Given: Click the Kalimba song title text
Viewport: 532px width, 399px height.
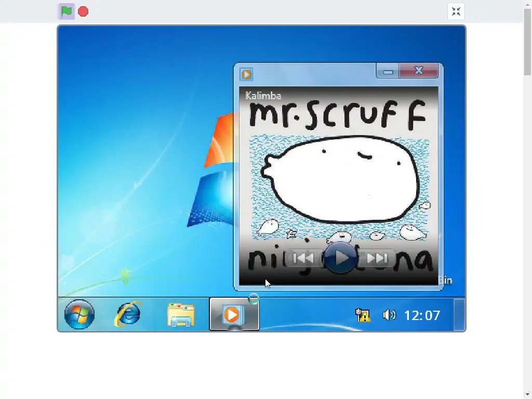Looking at the screenshot, I should (x=263, y=96).
